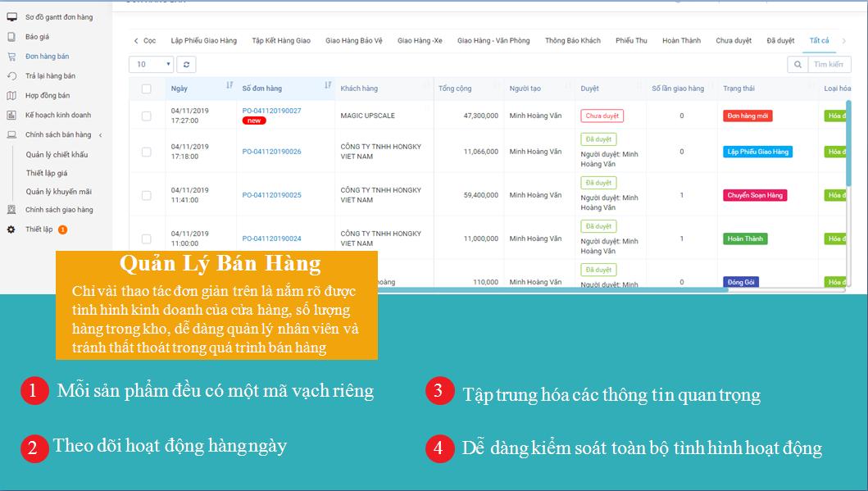Image resolution: width=868 pixels, height=491 pixels.
Task: Click the Kế hoạch kinh doanh chart icon
Action: coord(11,116)
